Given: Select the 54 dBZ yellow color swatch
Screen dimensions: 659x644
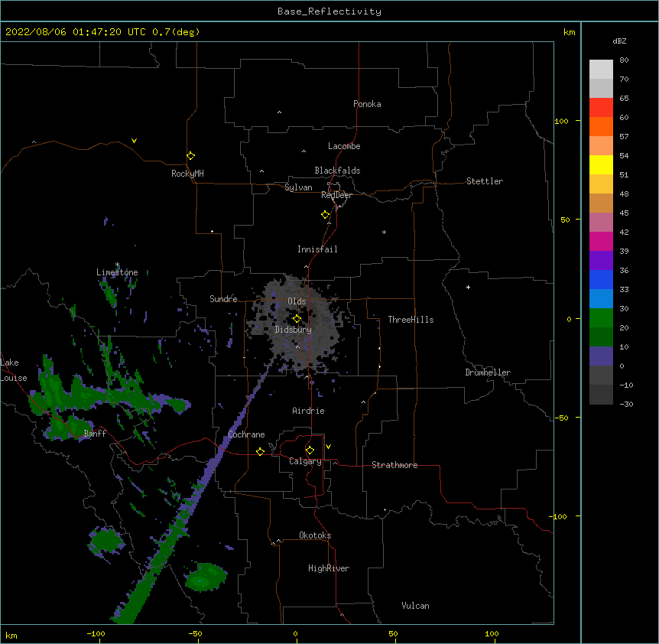Looking at the screenshot, I should pyautogui.click(x=601, y=164).
